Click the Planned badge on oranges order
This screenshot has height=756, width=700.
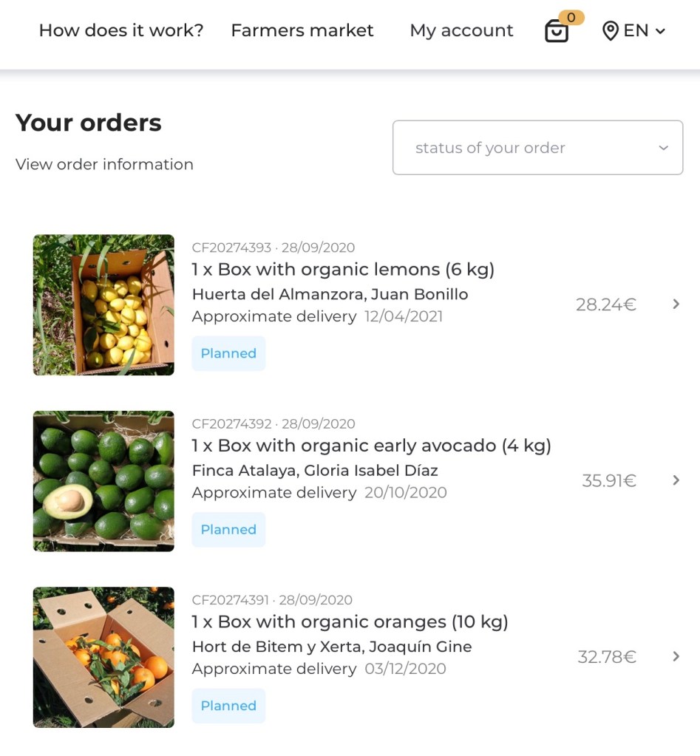click(x=228, y=706)
